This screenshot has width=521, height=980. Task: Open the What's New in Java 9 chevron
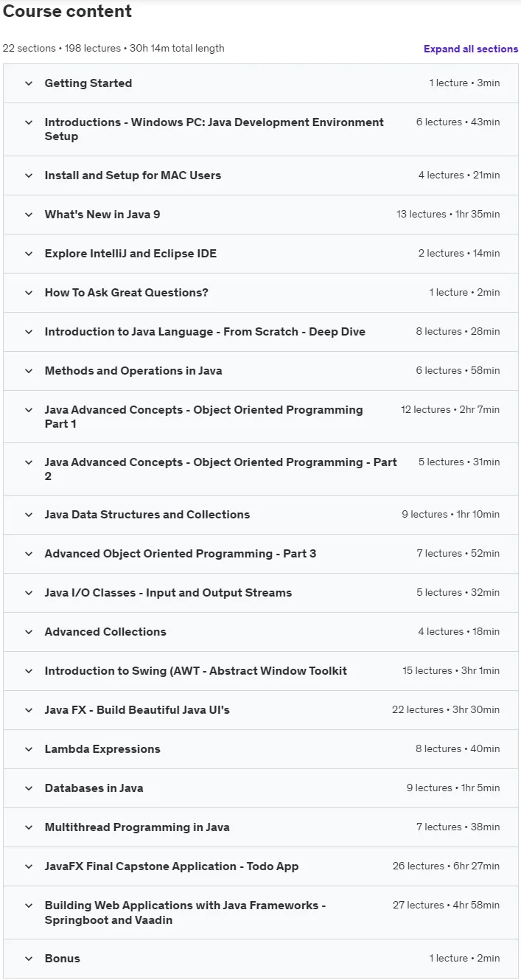click(29, 215)
